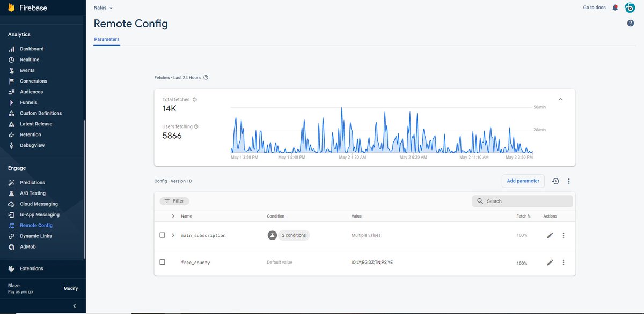Click the Name column header
This screenshot has width=644, height=314.
click(186, 216)
